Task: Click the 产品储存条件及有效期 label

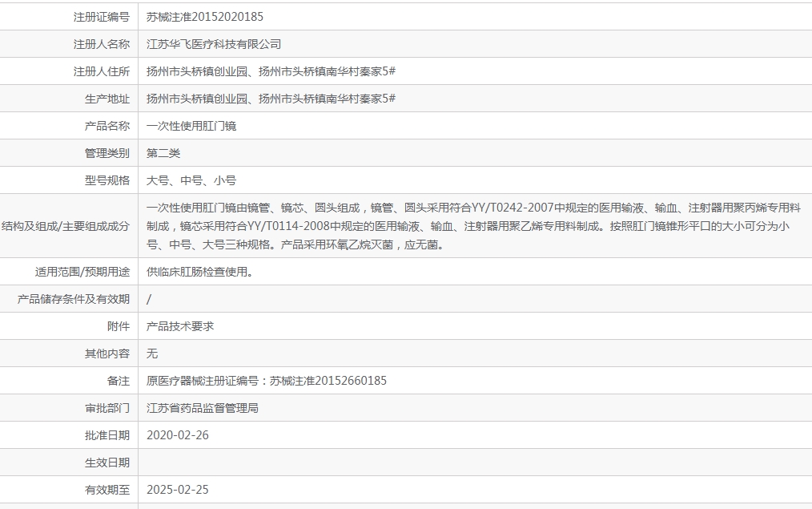Action: (x=74, y=299)
